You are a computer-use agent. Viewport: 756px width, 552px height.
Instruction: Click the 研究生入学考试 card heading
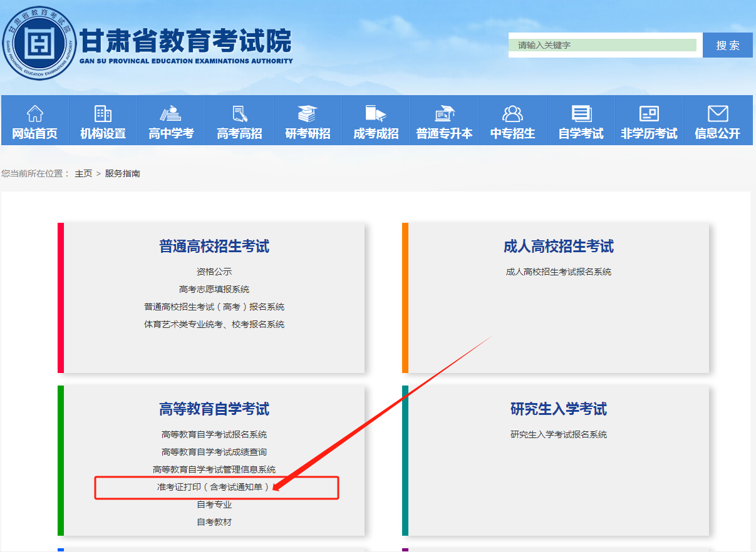[559, 409]
